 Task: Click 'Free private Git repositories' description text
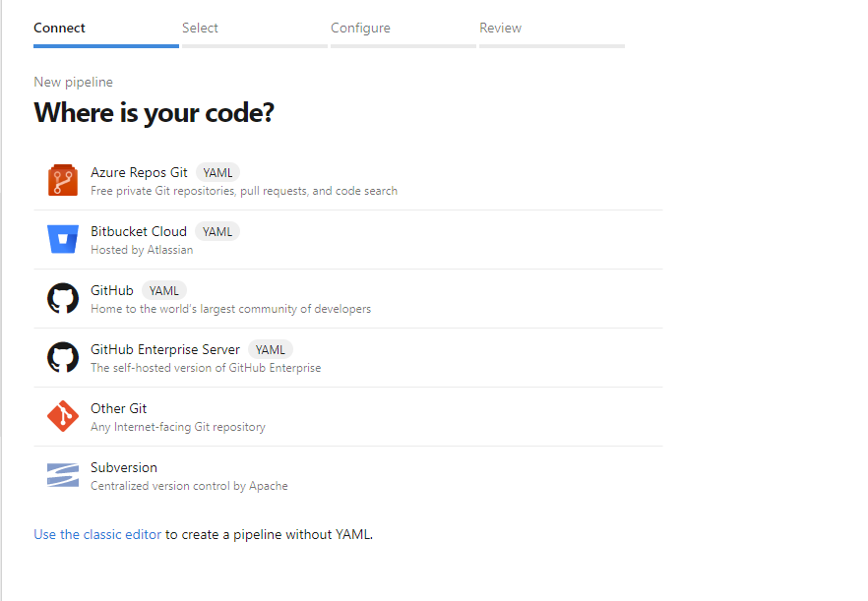pos(244,191)
